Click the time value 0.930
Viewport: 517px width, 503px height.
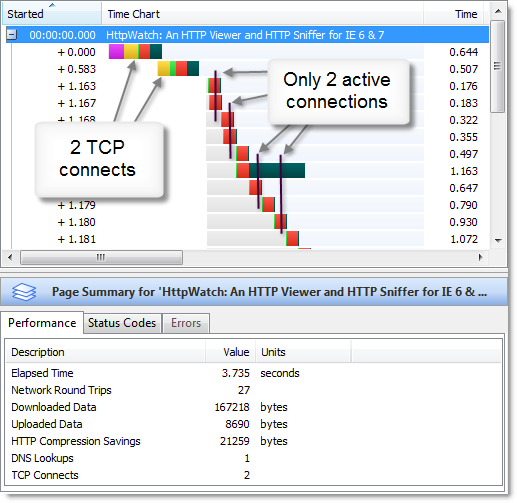click(x=463, y=222)
